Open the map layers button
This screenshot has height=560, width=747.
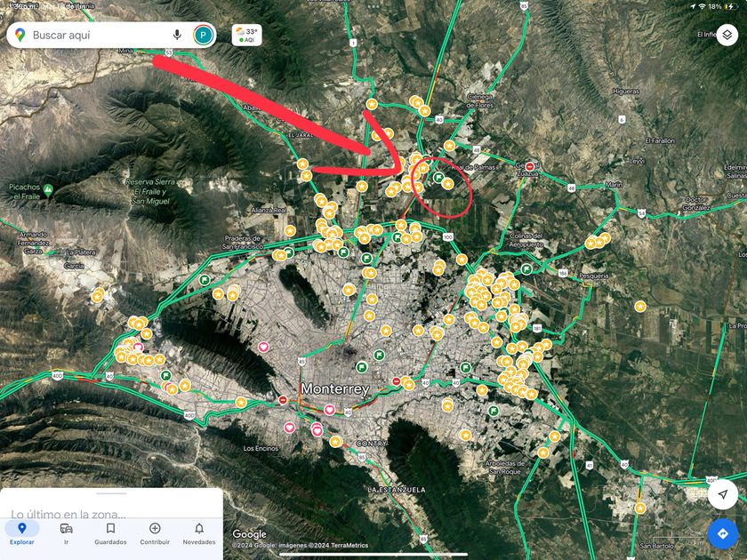pyautogui.click(x=727, y=36)
